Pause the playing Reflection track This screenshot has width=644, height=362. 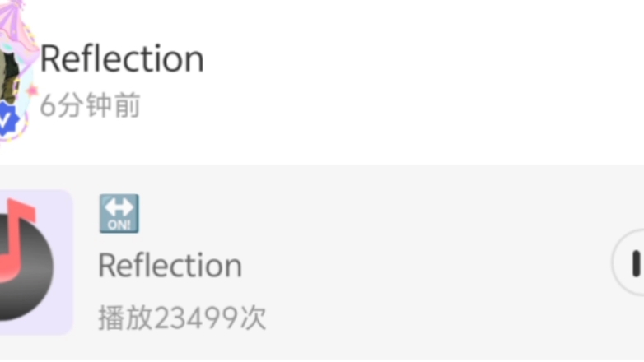(x=628, y=262)
